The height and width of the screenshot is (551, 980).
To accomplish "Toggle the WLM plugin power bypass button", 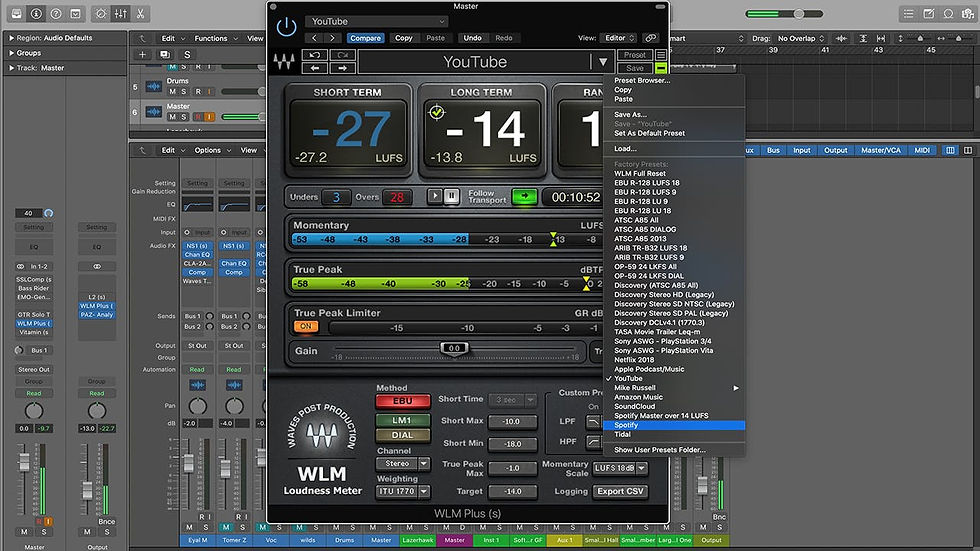I will [286, 27].
